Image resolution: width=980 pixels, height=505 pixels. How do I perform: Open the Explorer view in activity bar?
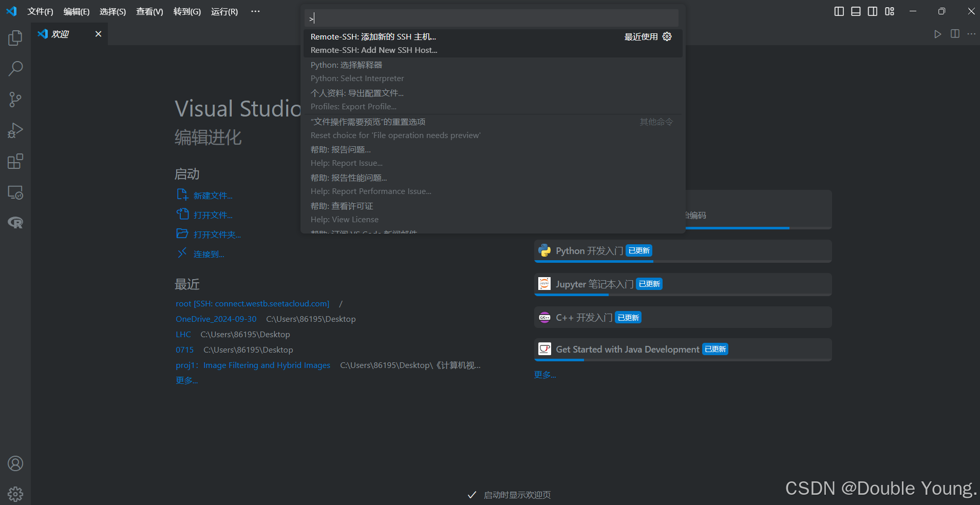click(x=15, y=38)
